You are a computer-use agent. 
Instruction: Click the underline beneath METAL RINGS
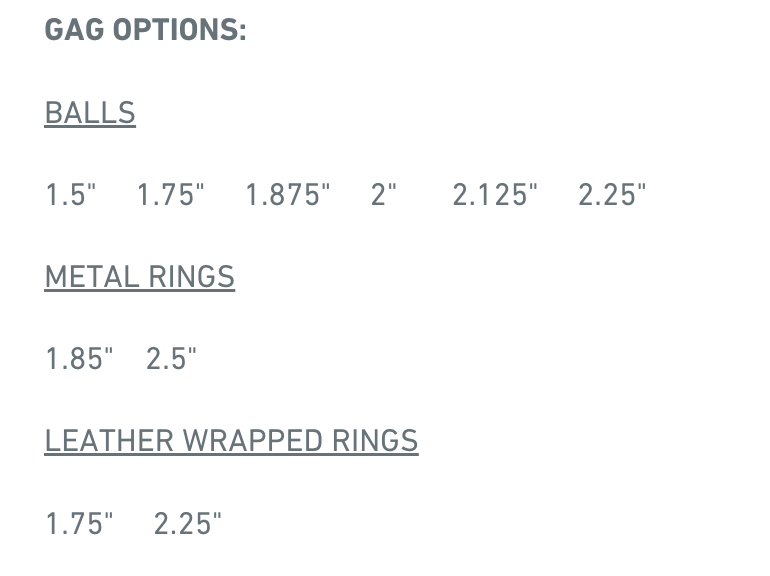pyautogui.click(x=139, y=291)
